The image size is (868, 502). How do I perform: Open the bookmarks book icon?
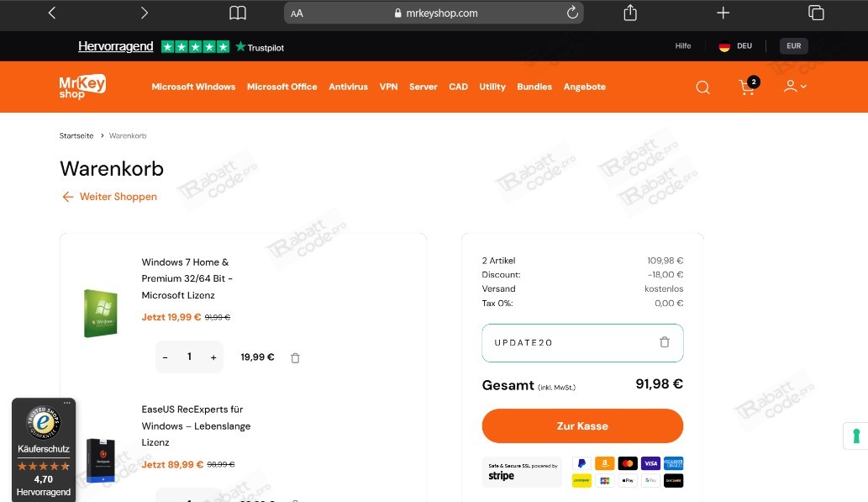[x=238, y=13]
